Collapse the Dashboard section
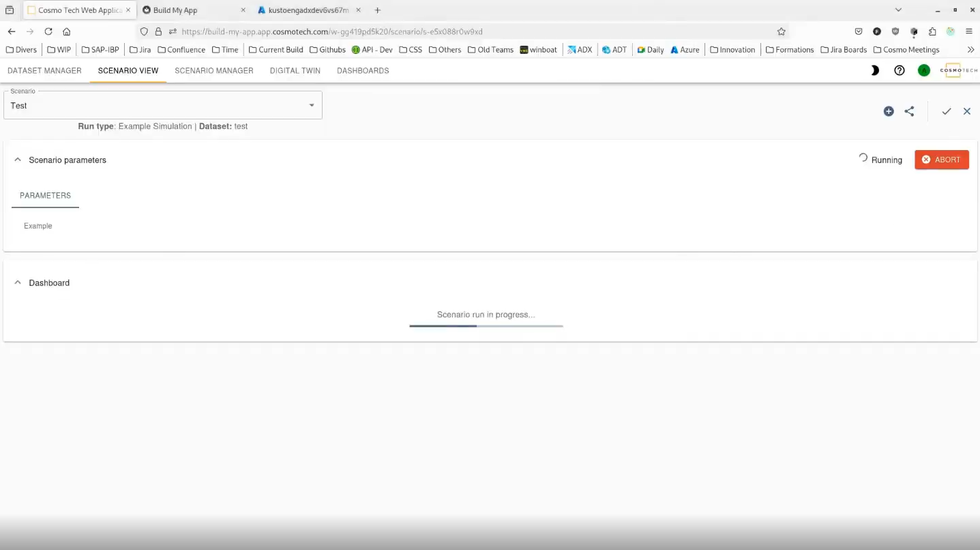 click(18, 283)
